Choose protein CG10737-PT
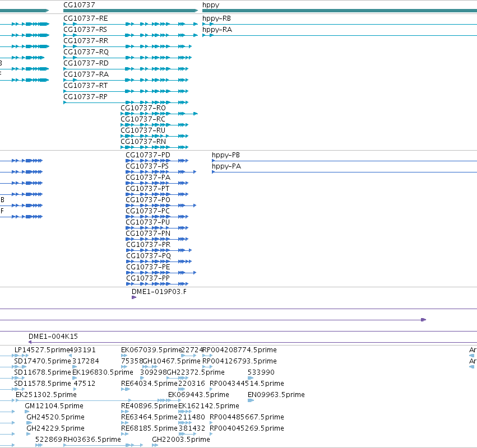Screen dimensions: 477x448 (x=147, y=189)
